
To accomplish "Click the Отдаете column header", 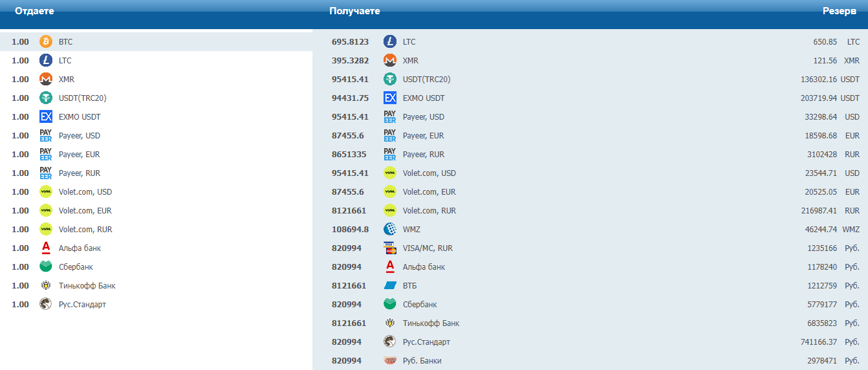I will point(34,11).
